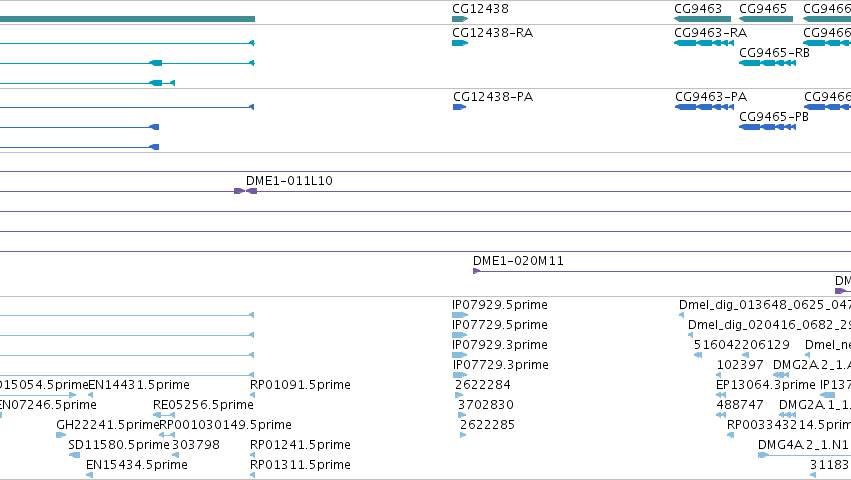Click the GH22241.5prime label
Screen dimensions: 851x480
(107, 425)
